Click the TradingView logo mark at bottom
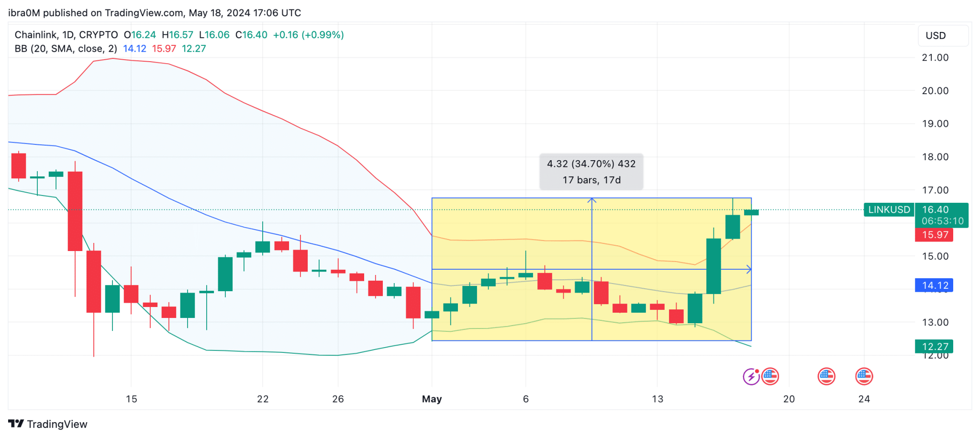Image resolution: width=980 pixels, height=438 pixels. point(16,424)
